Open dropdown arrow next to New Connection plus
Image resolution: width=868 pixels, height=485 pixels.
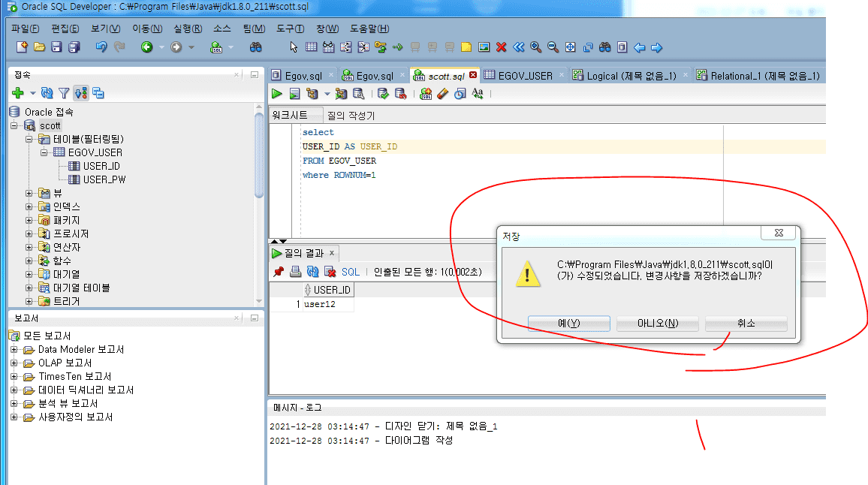pyautogui.click(x=32, y=93)
